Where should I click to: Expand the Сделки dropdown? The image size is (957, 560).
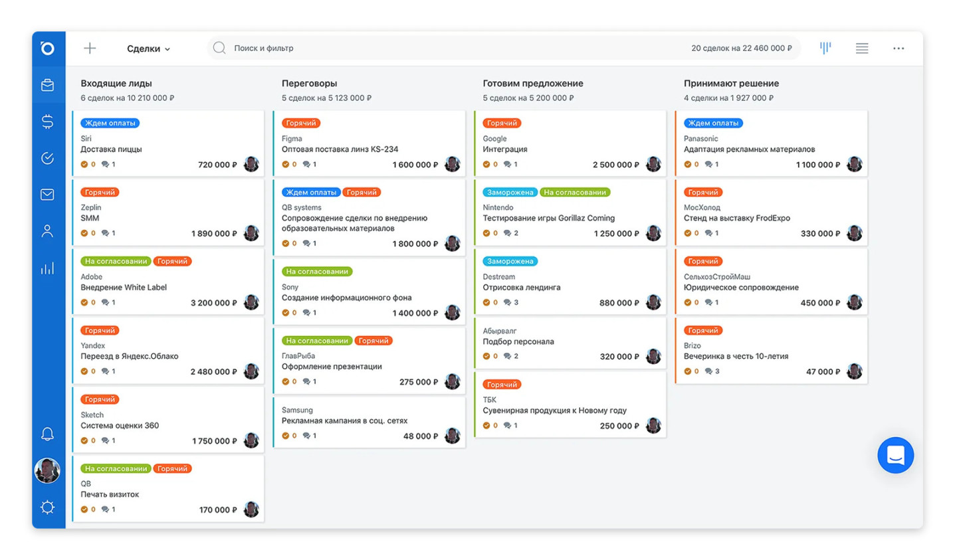[148, 48]
